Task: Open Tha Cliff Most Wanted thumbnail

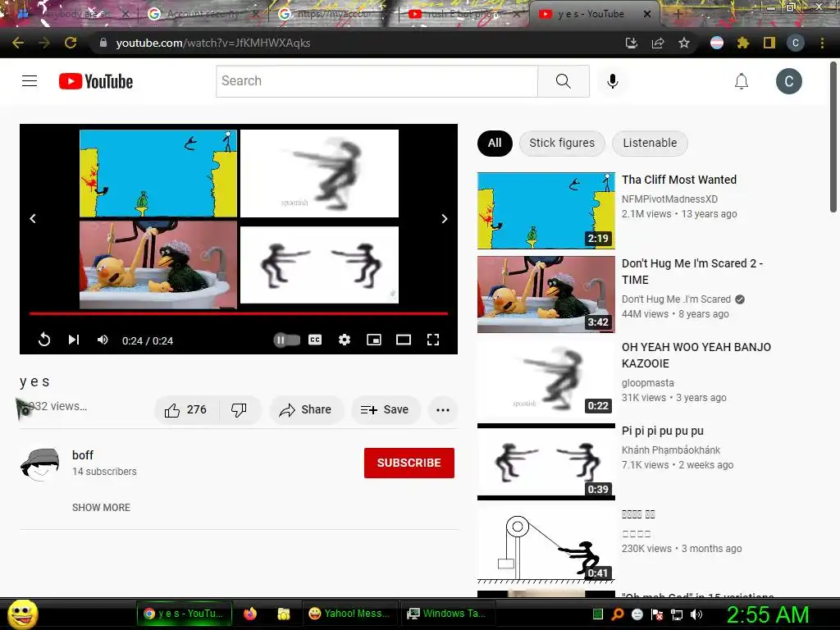Action: (546, 211)
